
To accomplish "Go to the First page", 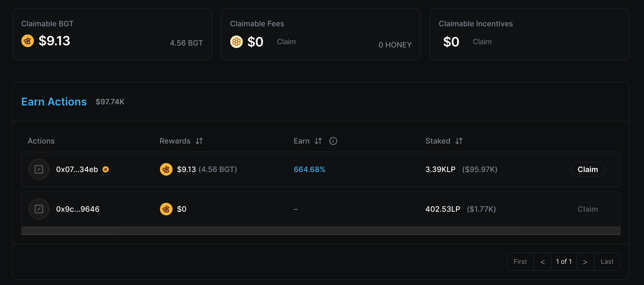I will pos(520,262).
